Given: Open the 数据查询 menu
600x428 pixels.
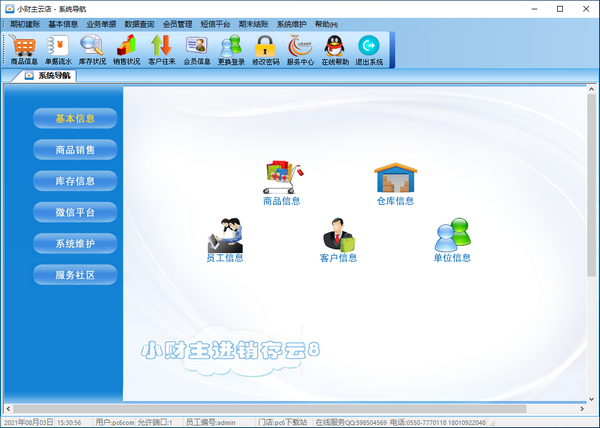Looking at the screenshot, I should click(139, 23).
